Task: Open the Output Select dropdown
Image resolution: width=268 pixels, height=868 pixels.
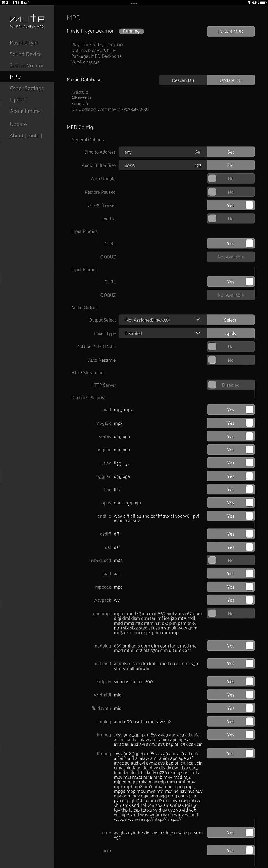Action: [163, 320]
